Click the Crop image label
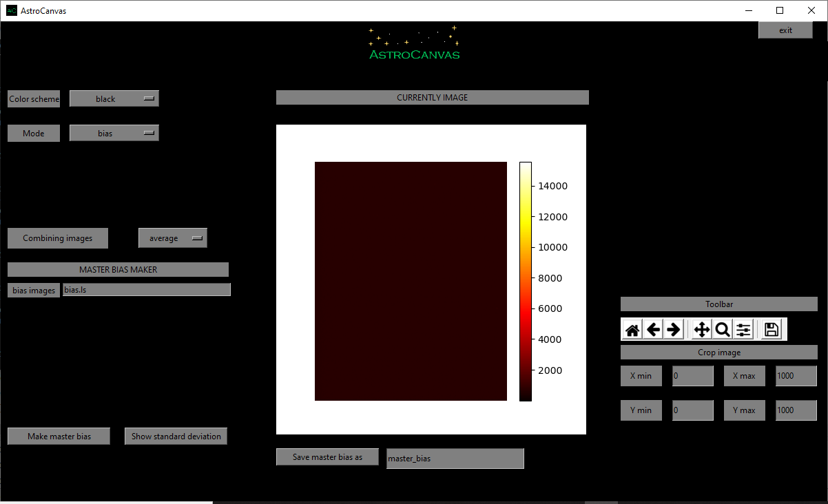Screen dimensions: 828x504 pos(719,352)
